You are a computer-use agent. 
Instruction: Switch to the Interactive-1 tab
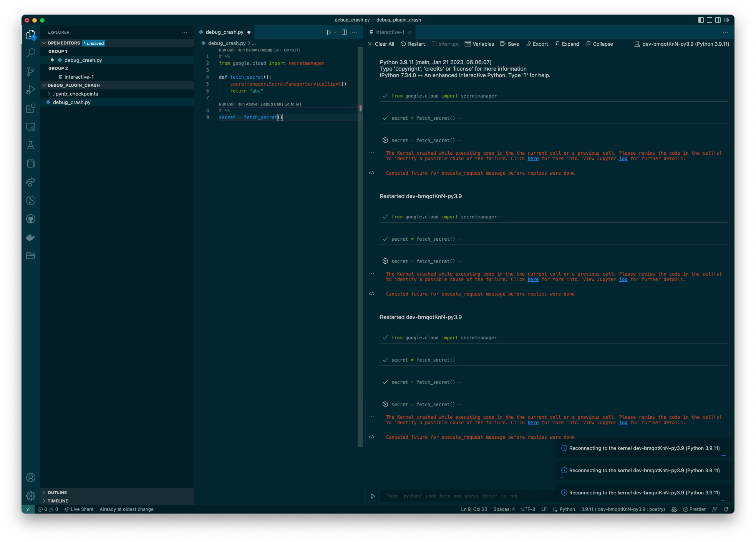coord(389,32)
